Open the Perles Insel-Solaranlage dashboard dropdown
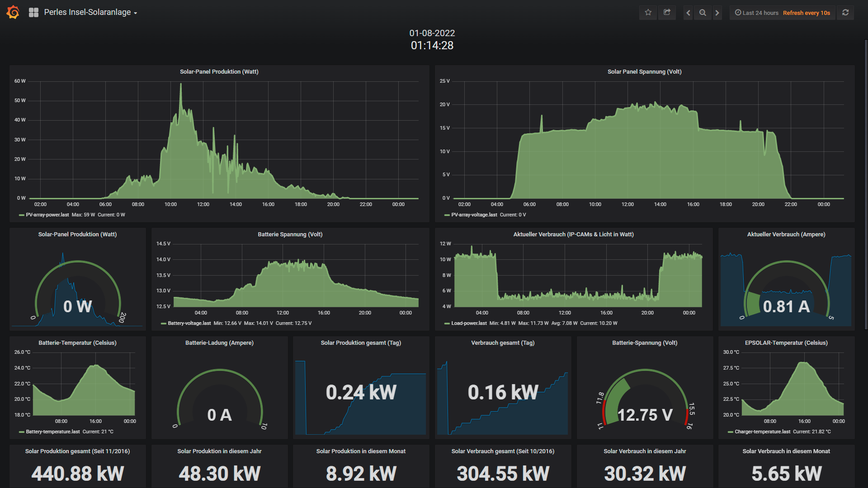 [x=90, y=13]
